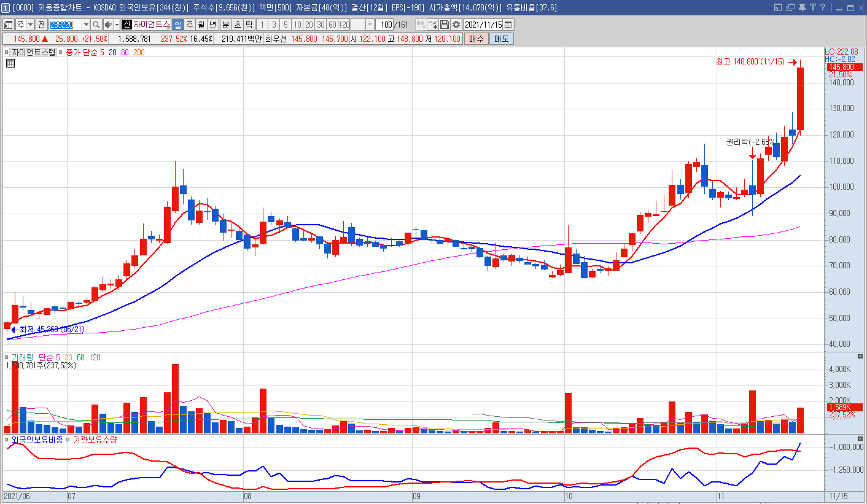Click the chart compare add icon
Viewport: 867px width, 504px height.
point(421,25)
